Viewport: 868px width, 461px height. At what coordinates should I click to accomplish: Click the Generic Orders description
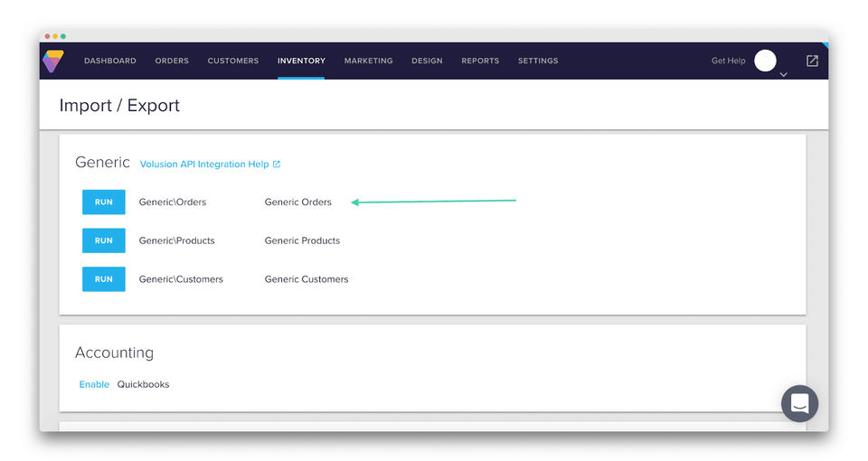pos(297,202)
